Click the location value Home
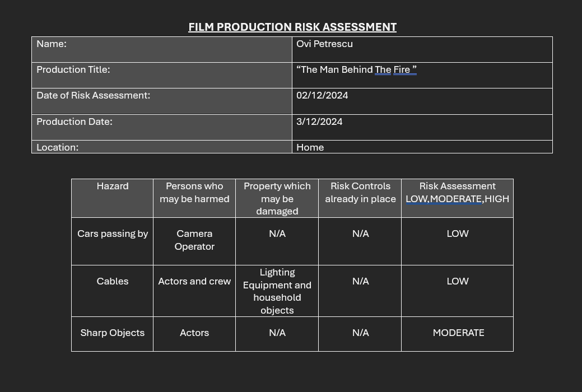 tap(310, 147)
